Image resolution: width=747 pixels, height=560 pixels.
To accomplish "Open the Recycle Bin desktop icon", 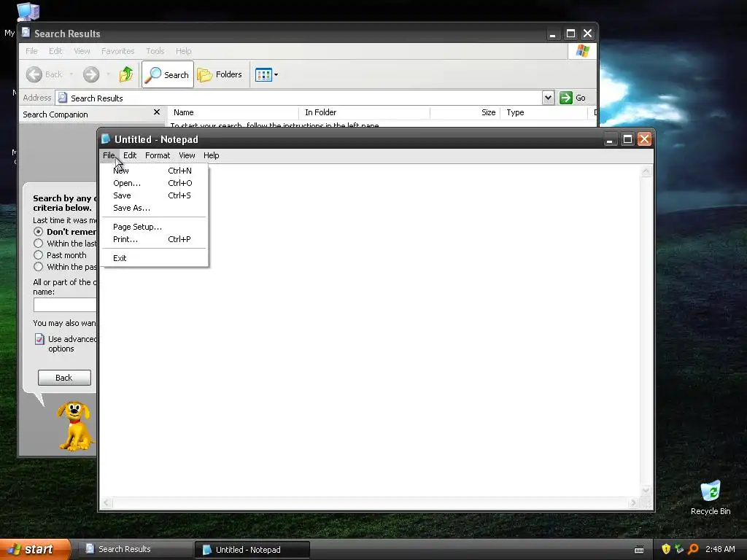I will coord(711,498).
